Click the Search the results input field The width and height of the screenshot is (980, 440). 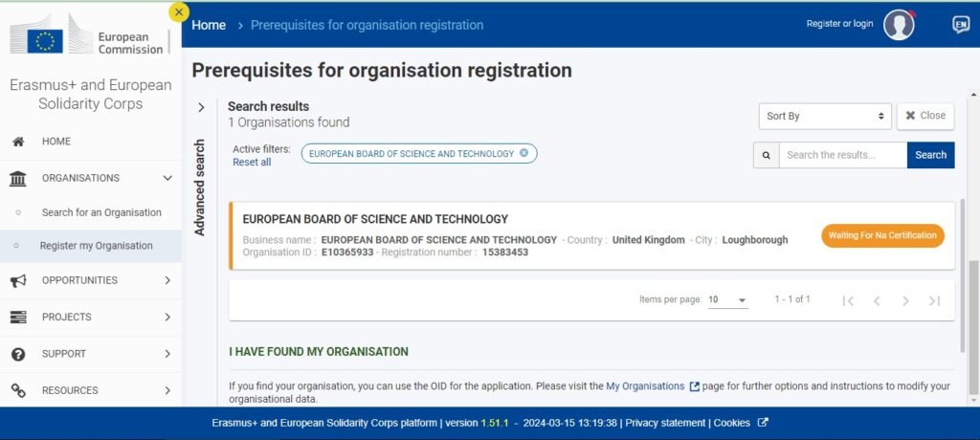(x=843, y=155)
